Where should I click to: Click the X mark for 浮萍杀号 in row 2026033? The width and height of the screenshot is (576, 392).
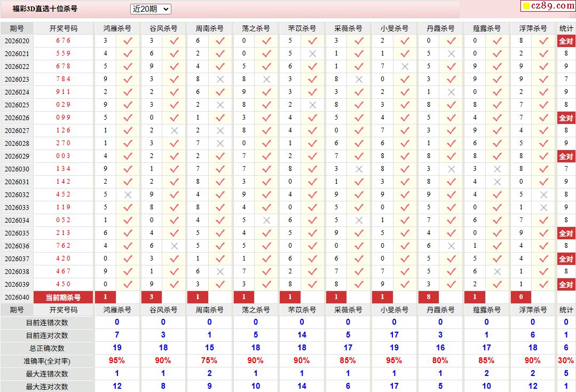pyautogui.click(x=543, y=208)
